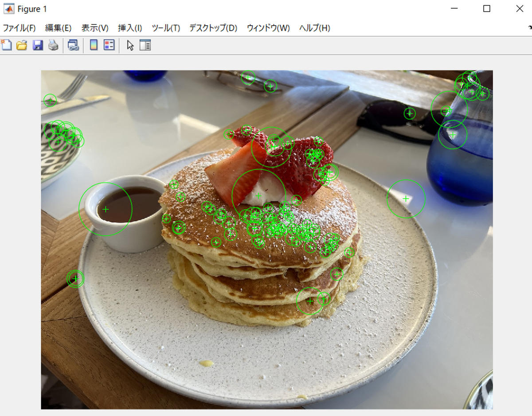
Task: Open the 挿入(I) menu
Action: click(130, 28)
